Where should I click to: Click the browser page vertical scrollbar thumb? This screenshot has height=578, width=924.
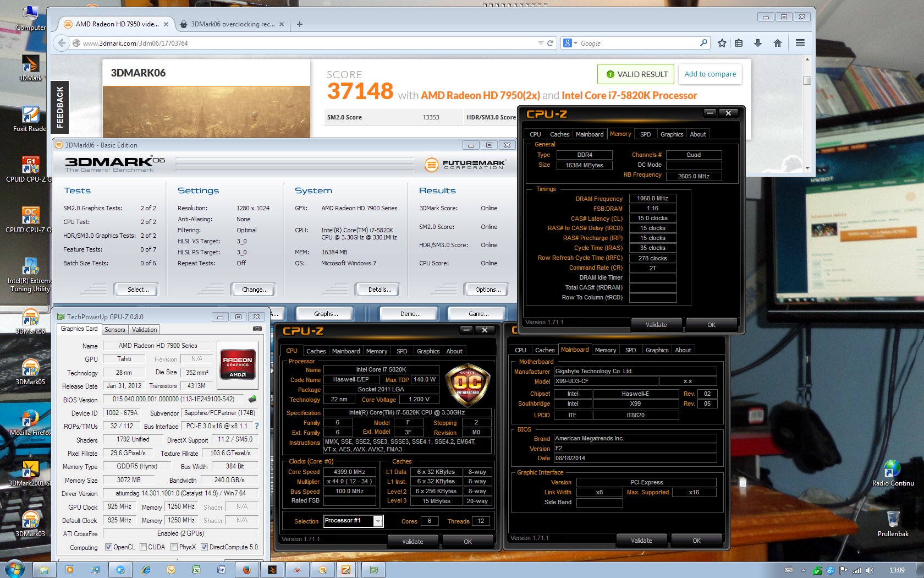pyautogui.click(x=807, y=80)
